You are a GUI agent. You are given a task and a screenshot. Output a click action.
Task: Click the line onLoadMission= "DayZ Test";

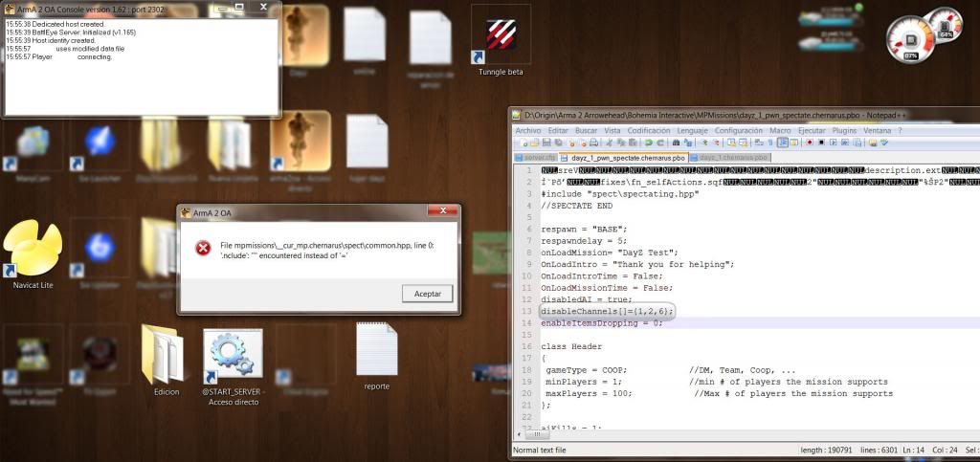coord(610,253)
